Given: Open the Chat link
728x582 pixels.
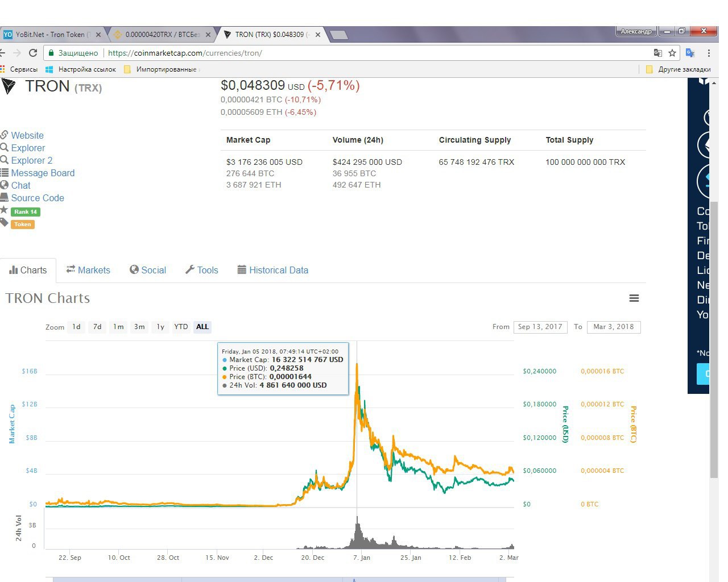Looking at the screenshot, I should click(21, 185).
